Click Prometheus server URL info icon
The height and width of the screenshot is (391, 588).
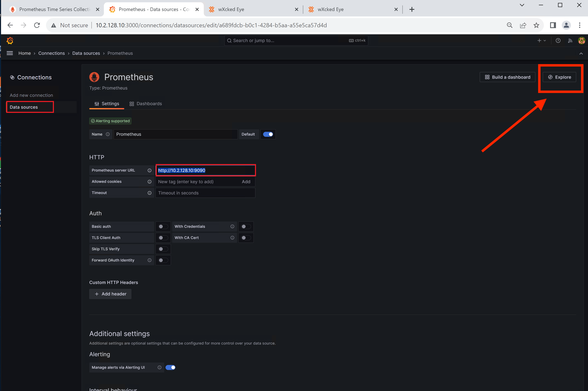pyautogui.click(x=150, y=170)
